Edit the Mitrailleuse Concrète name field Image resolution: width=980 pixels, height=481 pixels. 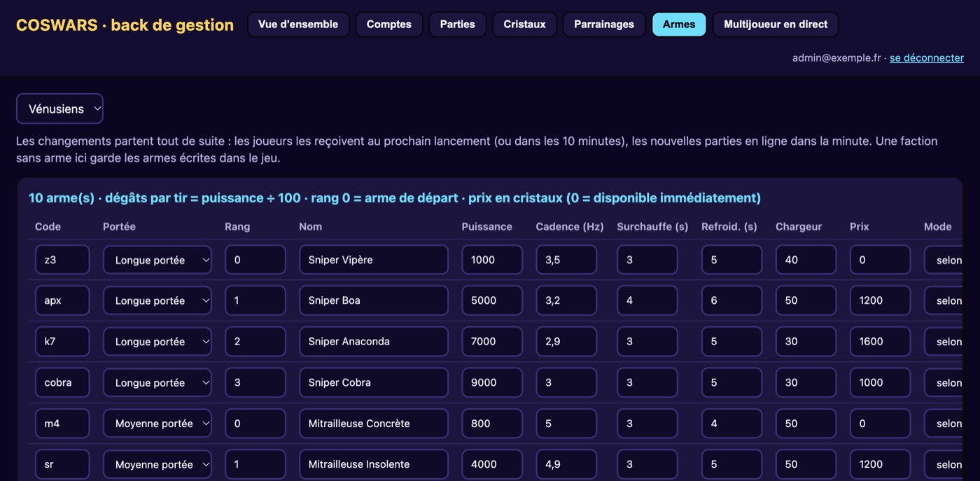(x=374, y=424)
